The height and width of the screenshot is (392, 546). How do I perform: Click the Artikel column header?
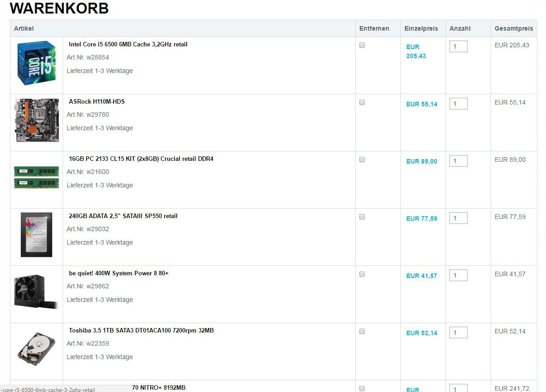pos(24,28)
